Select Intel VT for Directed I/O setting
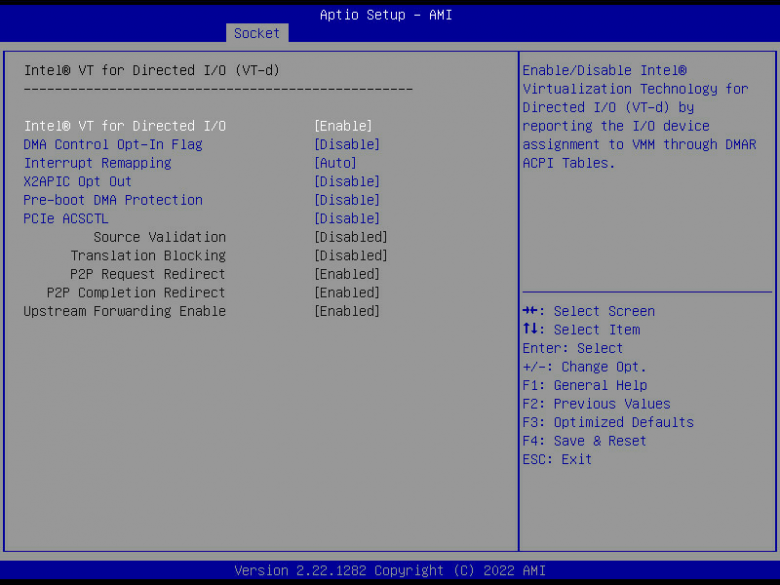 point(125,126)
